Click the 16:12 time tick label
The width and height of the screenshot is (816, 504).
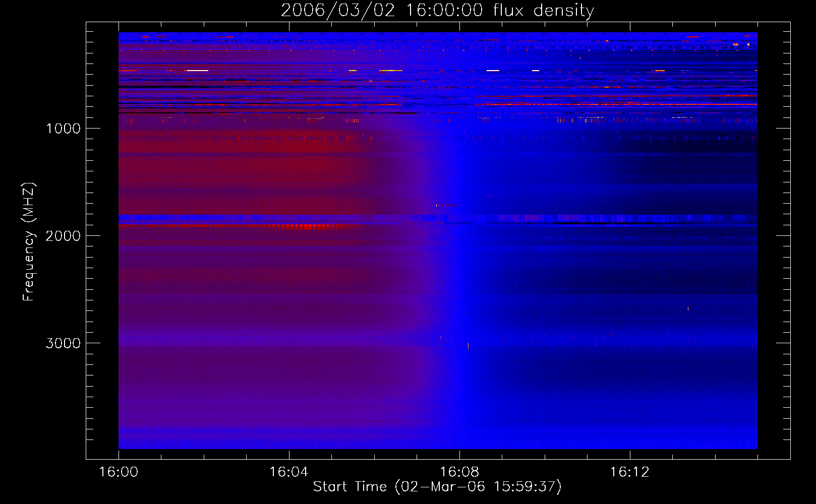pos(630,472)
